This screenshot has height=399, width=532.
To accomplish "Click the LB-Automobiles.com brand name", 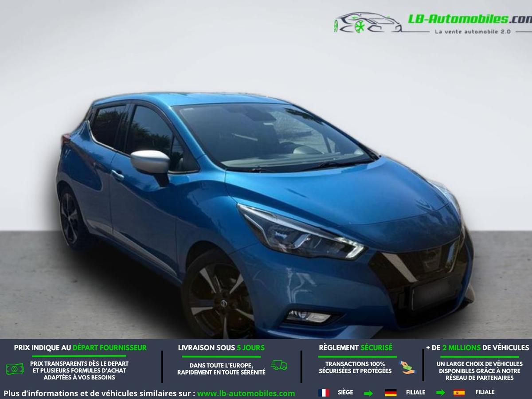I will [470, 19].
